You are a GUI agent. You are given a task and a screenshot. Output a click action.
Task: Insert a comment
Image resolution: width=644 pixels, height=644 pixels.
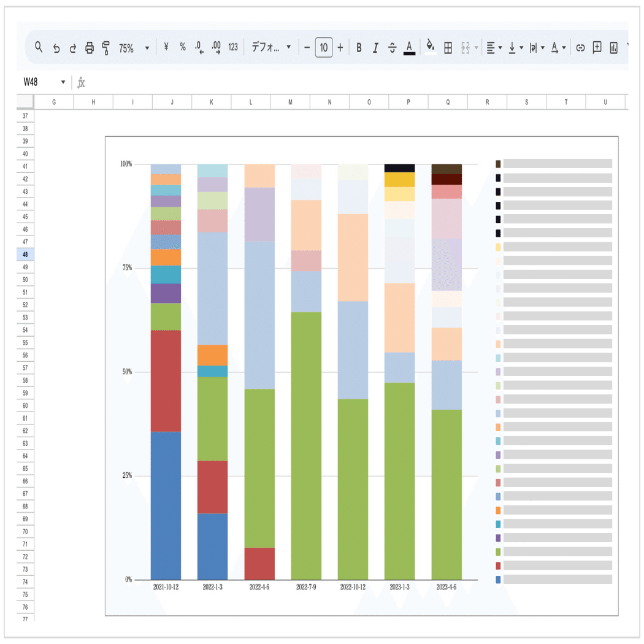pos(597,48)
